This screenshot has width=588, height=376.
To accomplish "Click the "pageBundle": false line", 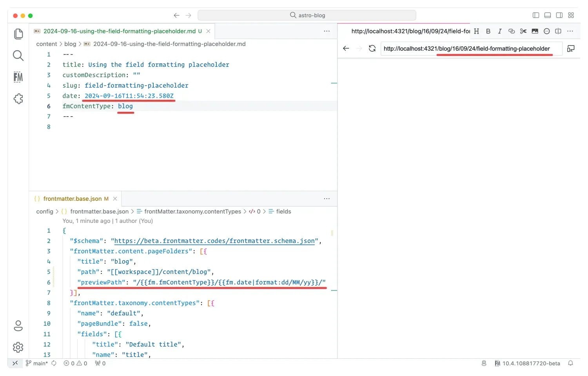I will [114, 324].
